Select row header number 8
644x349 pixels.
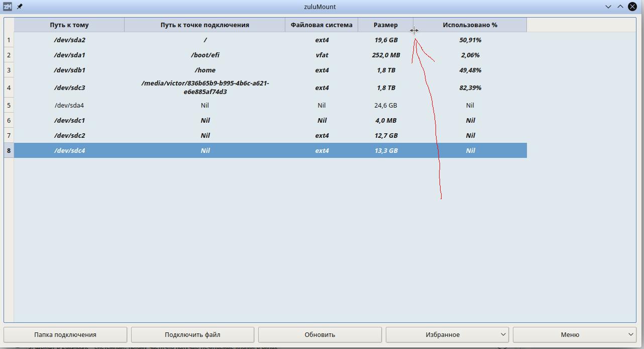point(9,150)
